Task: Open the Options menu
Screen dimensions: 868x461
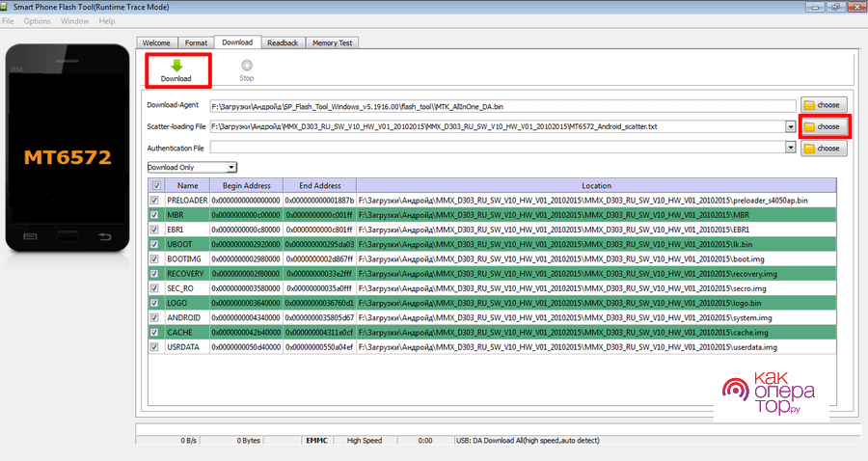Action: [38, 20]
